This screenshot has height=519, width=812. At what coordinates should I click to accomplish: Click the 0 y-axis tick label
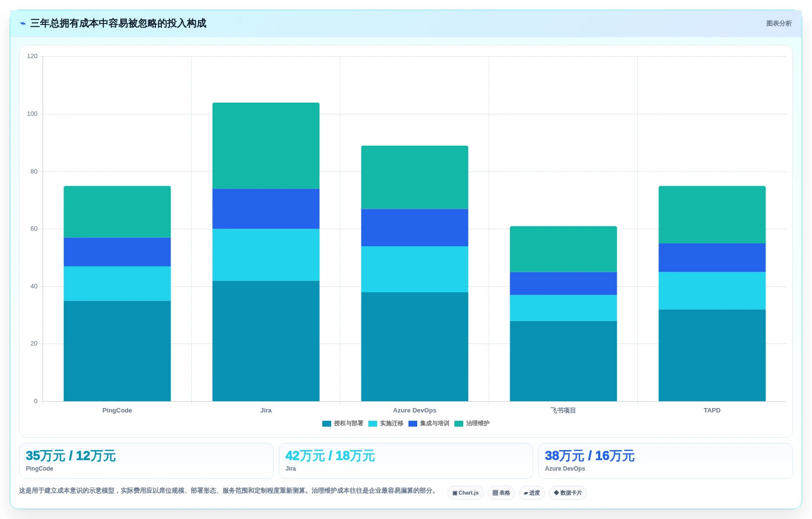pyautogui.click(x=36, y=401)
